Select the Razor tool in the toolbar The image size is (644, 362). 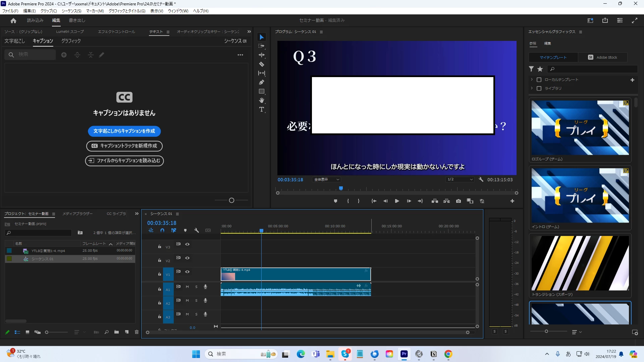(x=262, y=64)
